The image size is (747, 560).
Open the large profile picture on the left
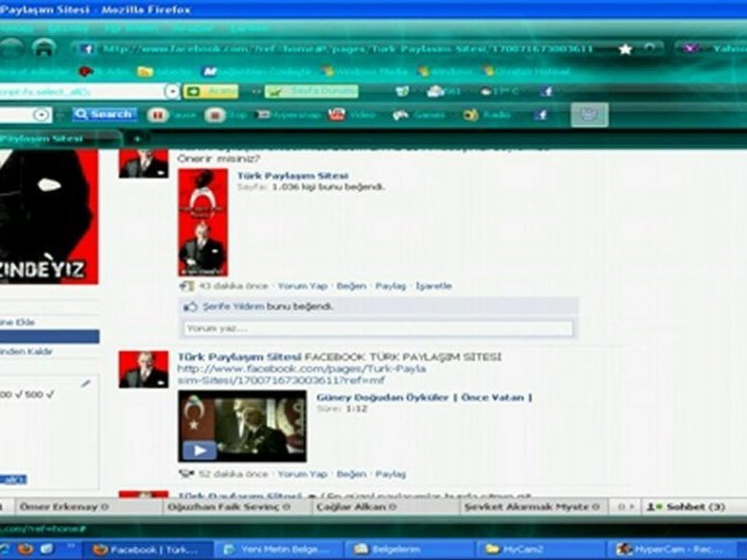(x=49, y=217)
